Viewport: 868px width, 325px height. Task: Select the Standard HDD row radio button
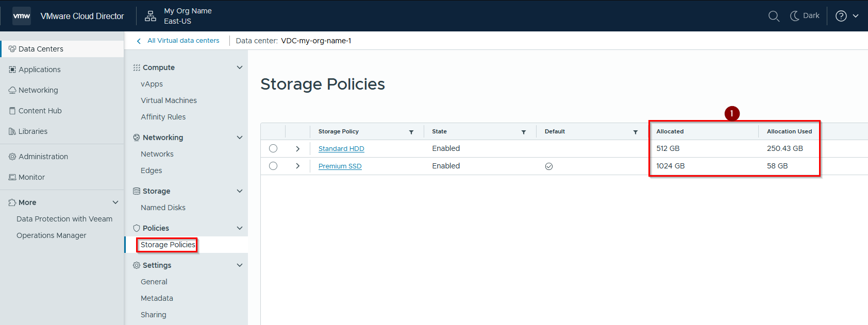point(273,148)
